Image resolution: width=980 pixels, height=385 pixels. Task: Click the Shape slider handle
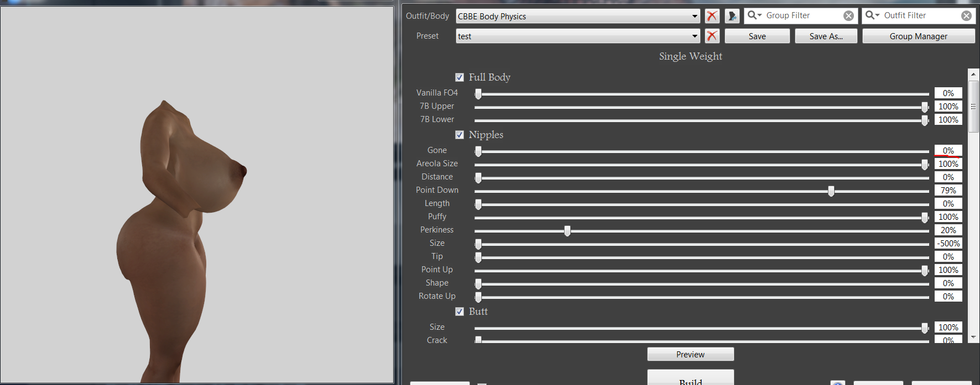[x=478, y=284]
